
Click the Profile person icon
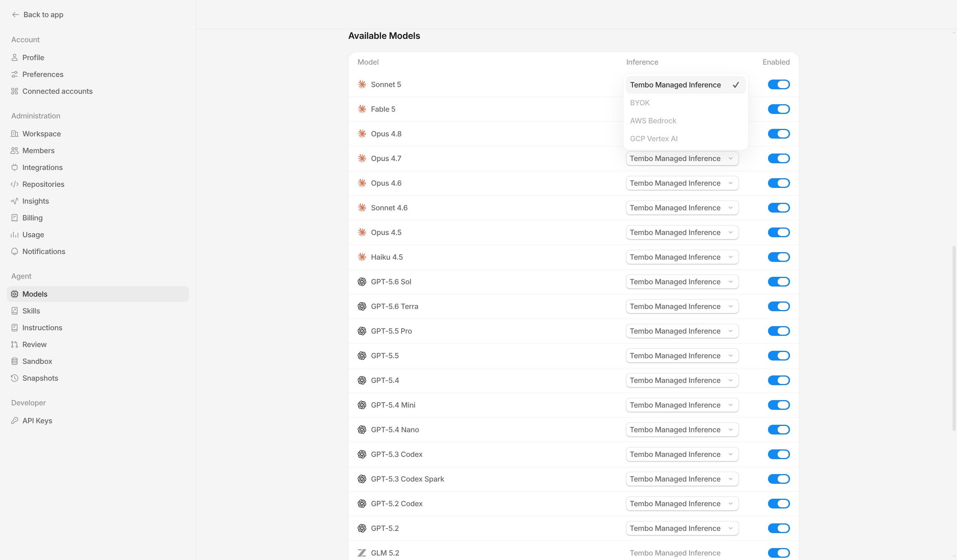[15, 58]
